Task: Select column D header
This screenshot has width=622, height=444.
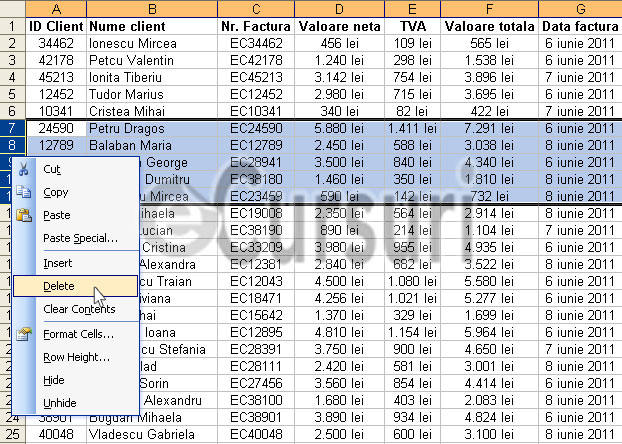Action: [x=339, y=9]
